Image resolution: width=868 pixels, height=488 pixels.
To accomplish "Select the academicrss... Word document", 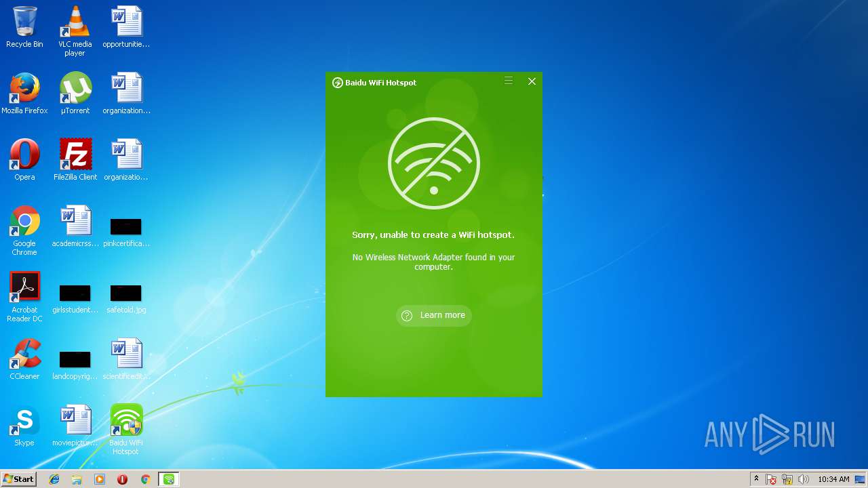I will (75, 226).
